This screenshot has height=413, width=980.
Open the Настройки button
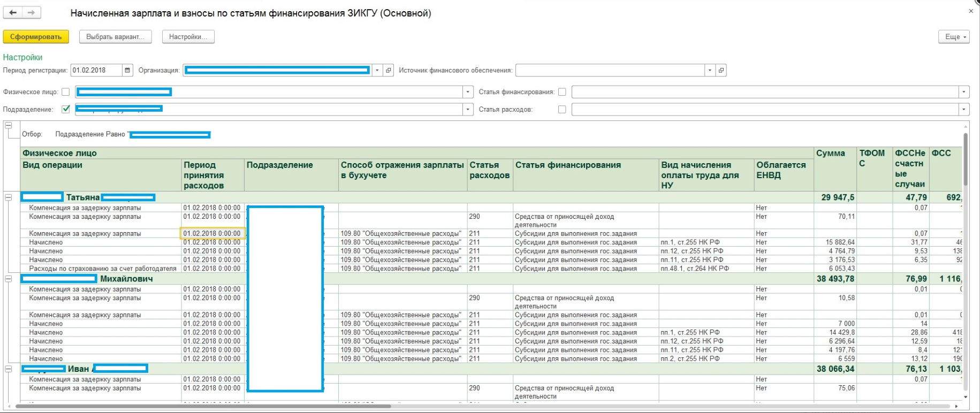click(x=188, y=37)
